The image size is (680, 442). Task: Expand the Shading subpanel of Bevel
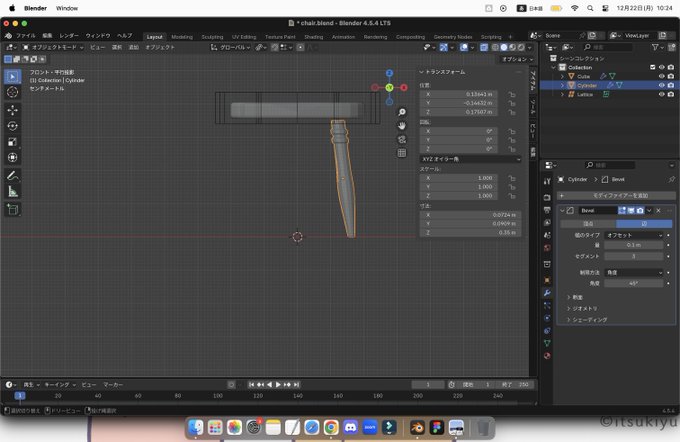pos(589,320)
